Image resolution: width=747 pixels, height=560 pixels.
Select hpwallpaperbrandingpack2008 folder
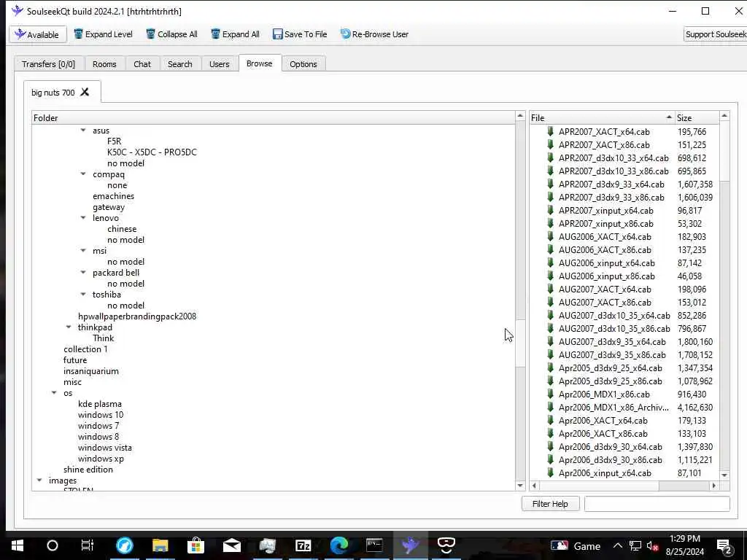(x=137, y=316)
